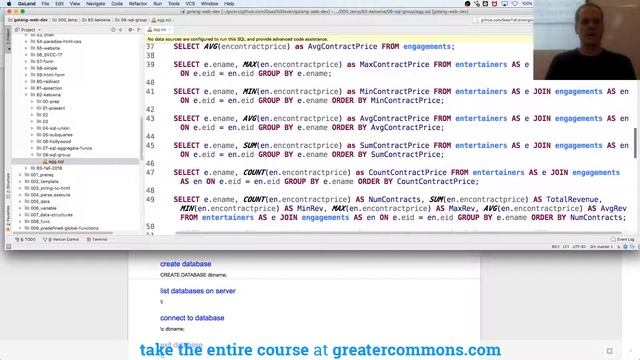Image resolution: width=640 pixels, height=360 pixels.
Task: Expand the 04-sql-union folder
Action: [33, 128]
